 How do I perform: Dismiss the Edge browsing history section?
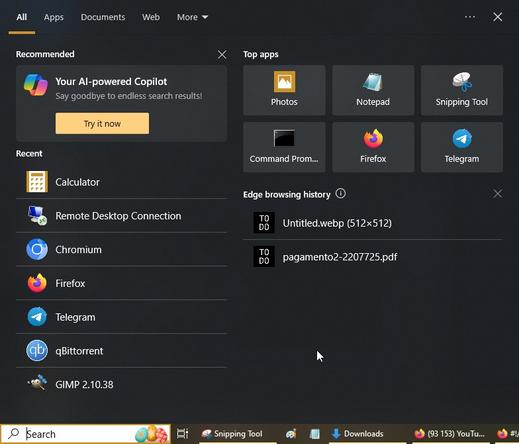(497, 193)
